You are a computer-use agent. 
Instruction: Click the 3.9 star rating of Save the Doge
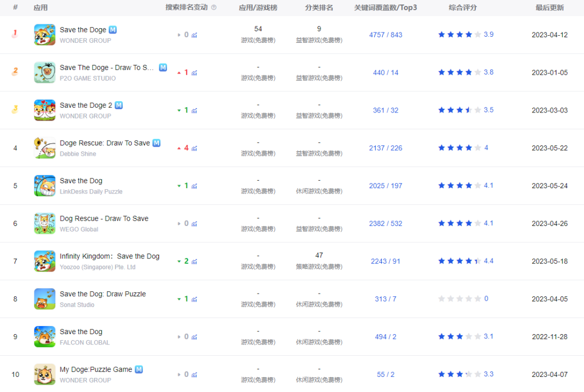pos(466,35)
